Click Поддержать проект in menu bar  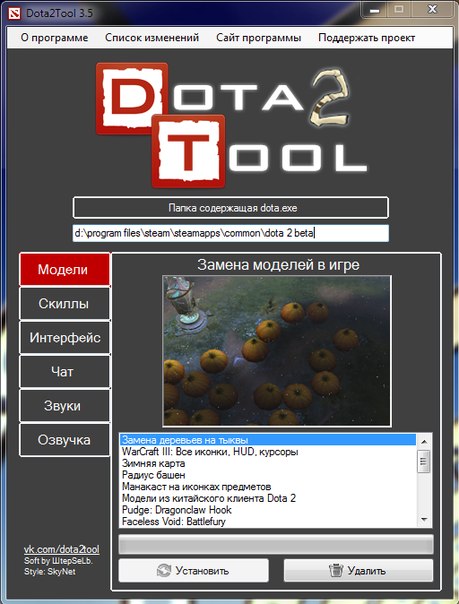pos(367,38)
